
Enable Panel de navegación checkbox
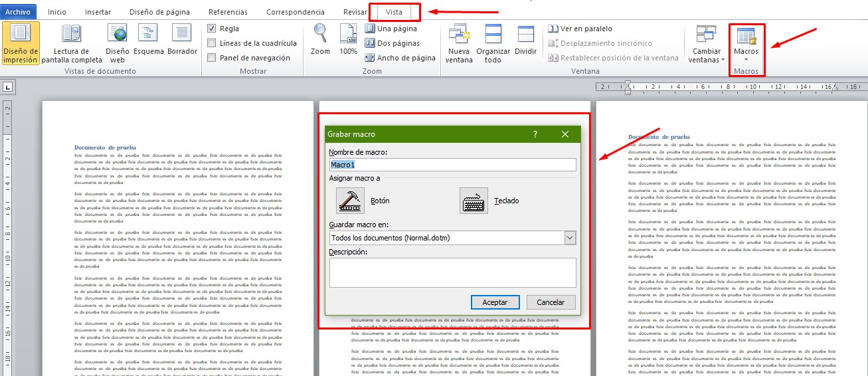211,58
